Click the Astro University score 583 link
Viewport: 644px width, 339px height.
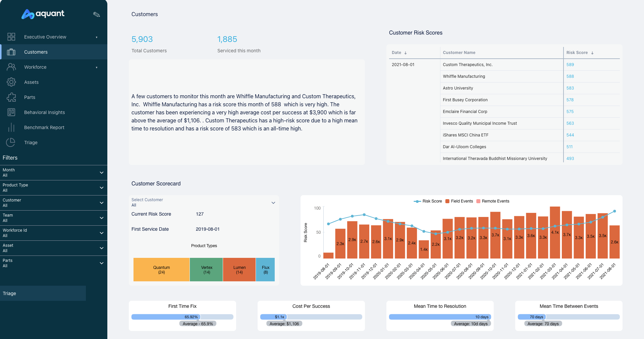(x=570, y=88)
